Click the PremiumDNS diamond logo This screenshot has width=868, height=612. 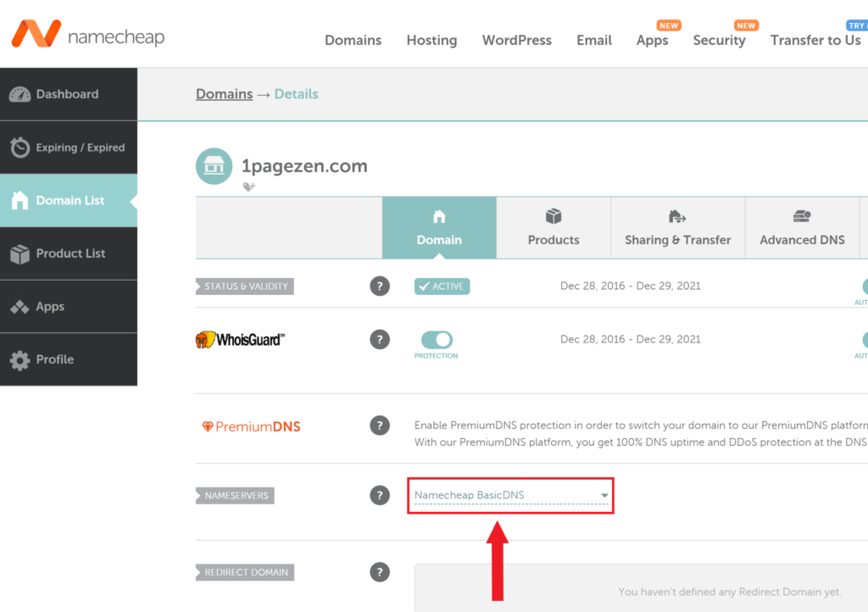251,426
